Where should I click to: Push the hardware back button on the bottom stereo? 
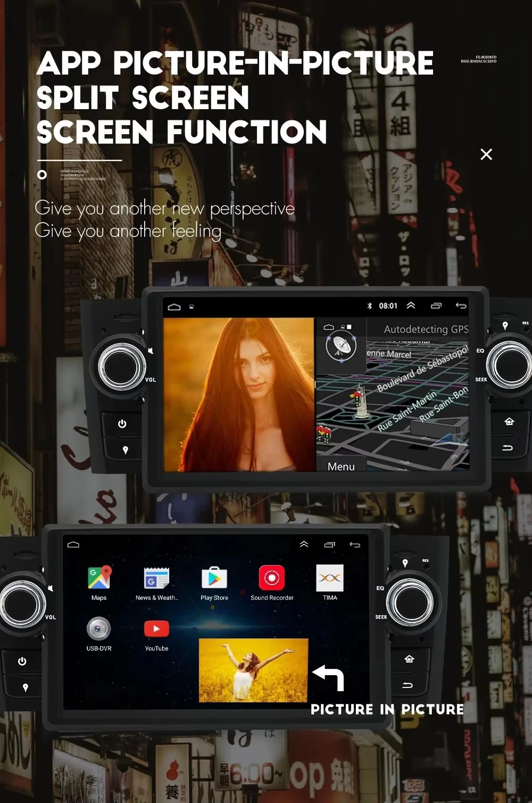point(408,685)
